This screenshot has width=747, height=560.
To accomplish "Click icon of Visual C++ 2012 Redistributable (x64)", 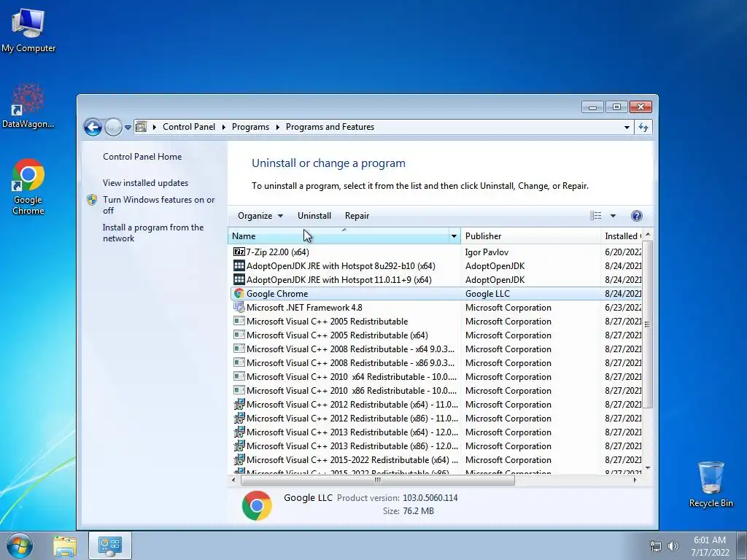I will 239,404.
